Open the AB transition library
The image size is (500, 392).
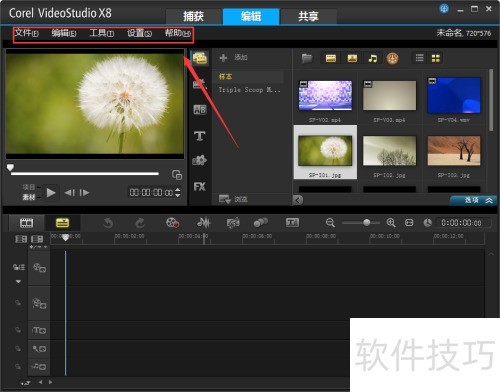click(x=200, y=110)
